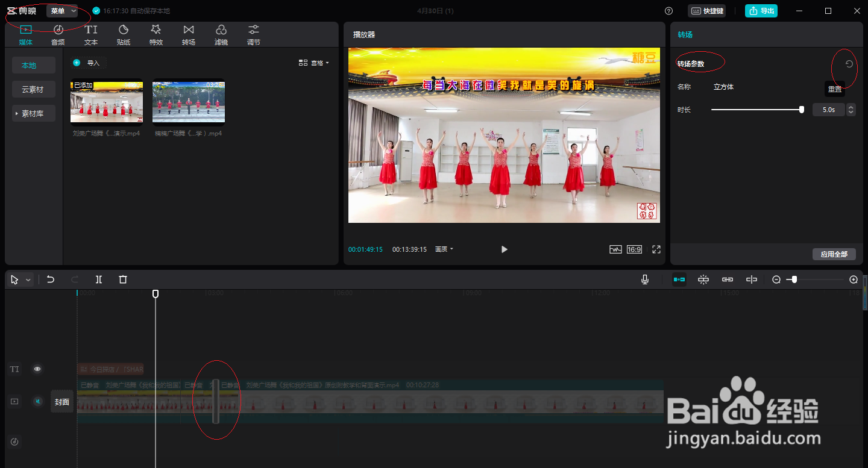868x468 pixels.
Task: Toggle track linkage icon
Action: pyautogui.click(x=728, y=279)
